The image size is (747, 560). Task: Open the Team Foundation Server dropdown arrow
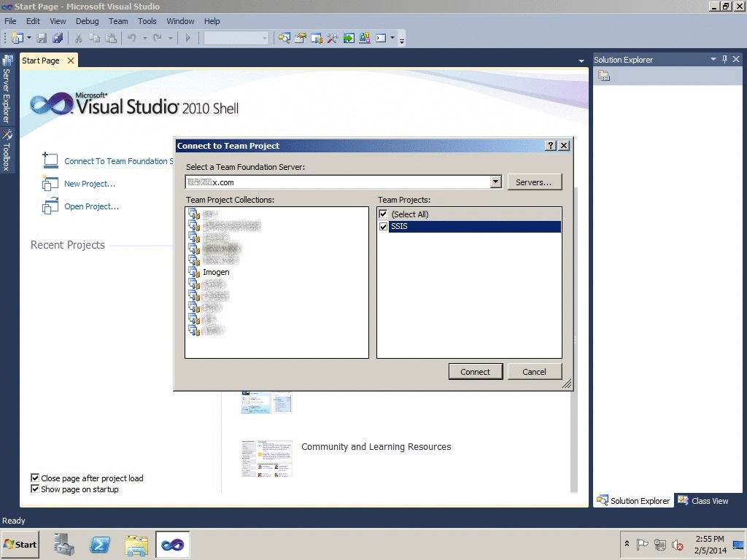tap(496, 182)
